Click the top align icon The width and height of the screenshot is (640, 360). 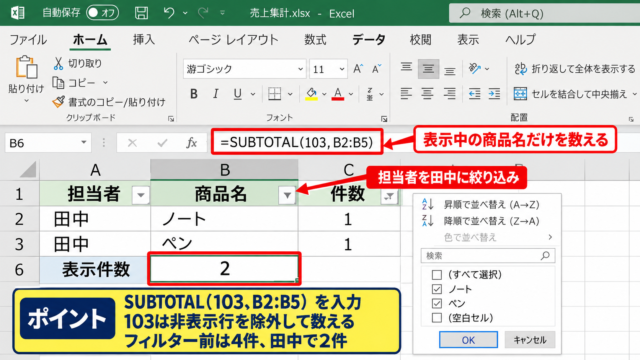tap(406, 68)
